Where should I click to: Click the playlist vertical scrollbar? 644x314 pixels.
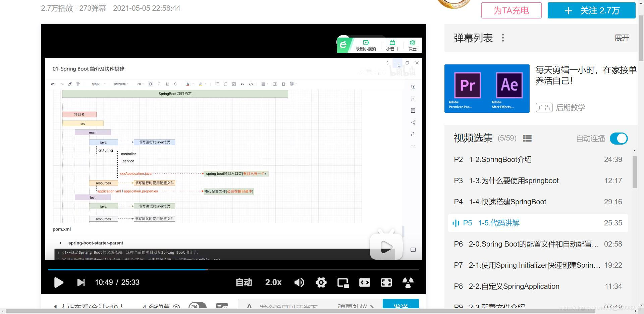[x=635, y=172]
